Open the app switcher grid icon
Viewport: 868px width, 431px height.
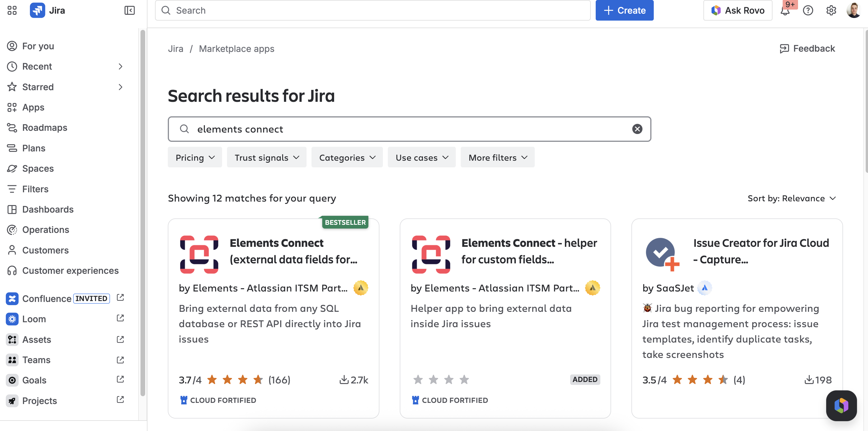click(12, 10)
